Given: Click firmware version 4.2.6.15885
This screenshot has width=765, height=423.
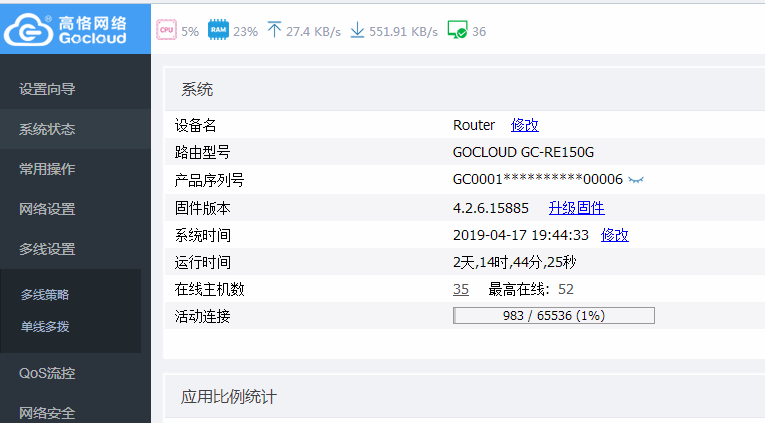Looking at the screenshot, I should 490,208.
